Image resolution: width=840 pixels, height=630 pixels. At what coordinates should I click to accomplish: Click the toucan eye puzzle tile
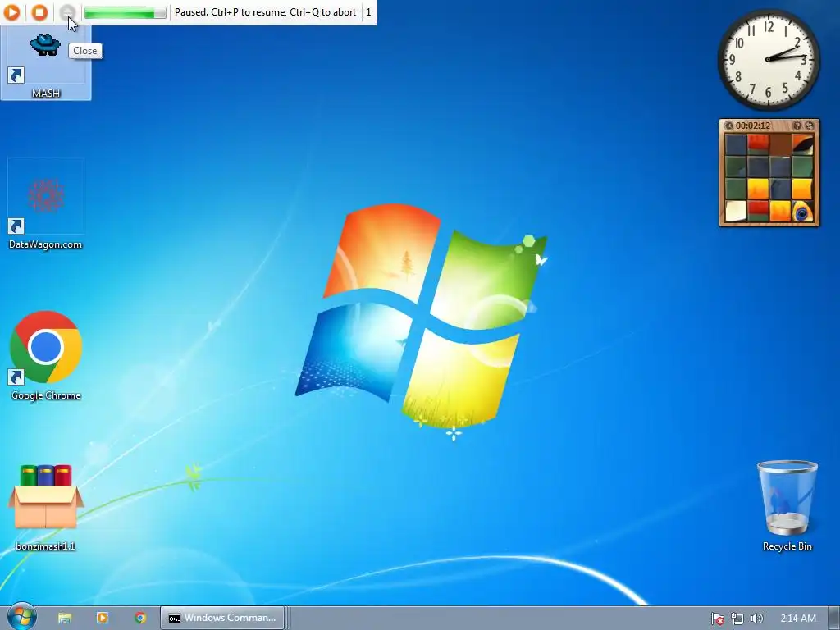point(802,211)
